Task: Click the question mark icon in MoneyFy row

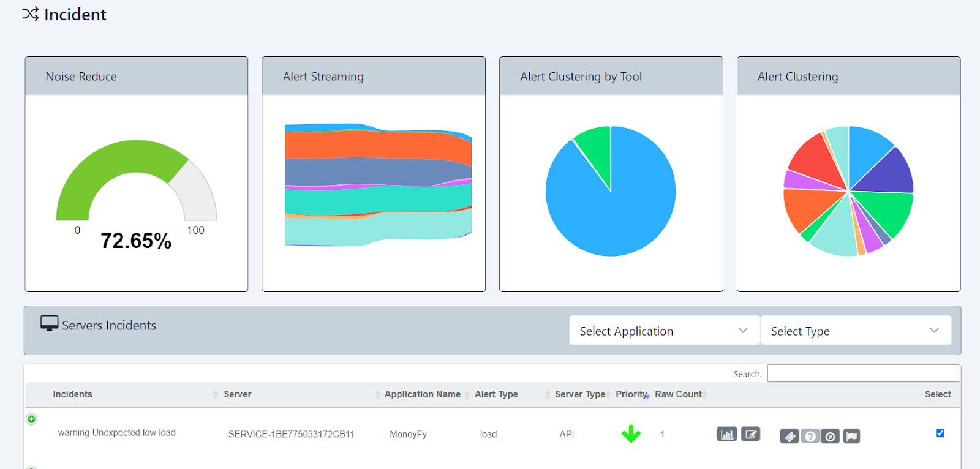Action: (810, 436)
